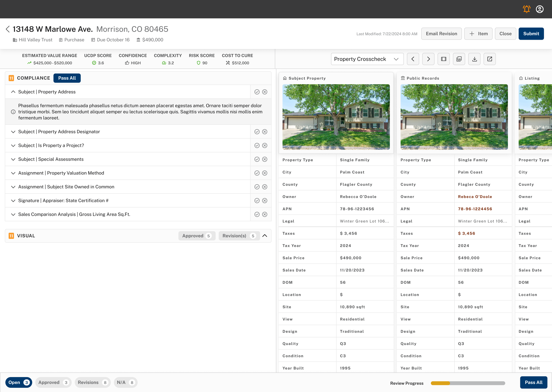The width and height of the screenshot is (552, 392).
Task: Open the crosscheck in a new window
Action: click(x=490, y=59)
